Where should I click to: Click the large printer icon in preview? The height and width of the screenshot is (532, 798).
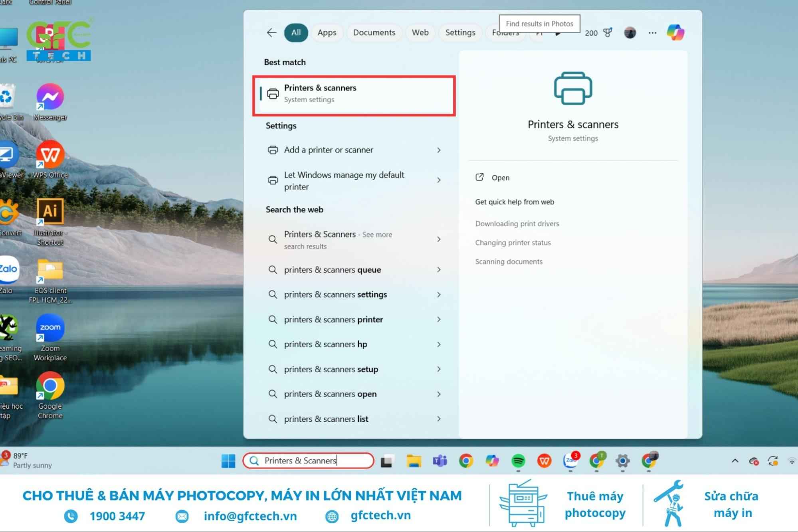tap(573, 89)
